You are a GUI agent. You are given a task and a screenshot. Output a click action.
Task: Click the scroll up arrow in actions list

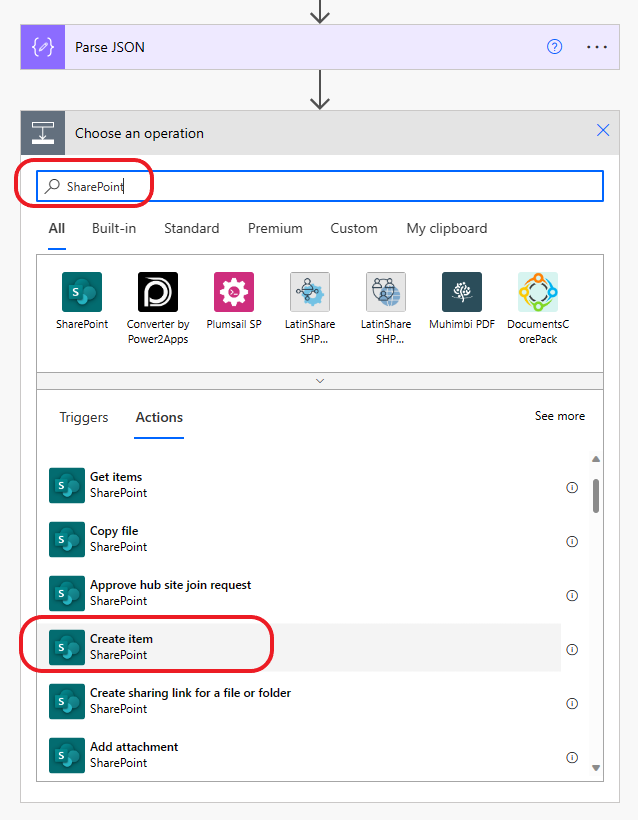596,459
